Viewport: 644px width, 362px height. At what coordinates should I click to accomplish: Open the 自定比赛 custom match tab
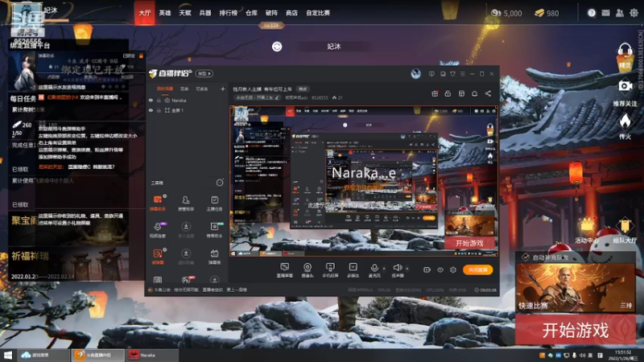click(x=318, y=13)
